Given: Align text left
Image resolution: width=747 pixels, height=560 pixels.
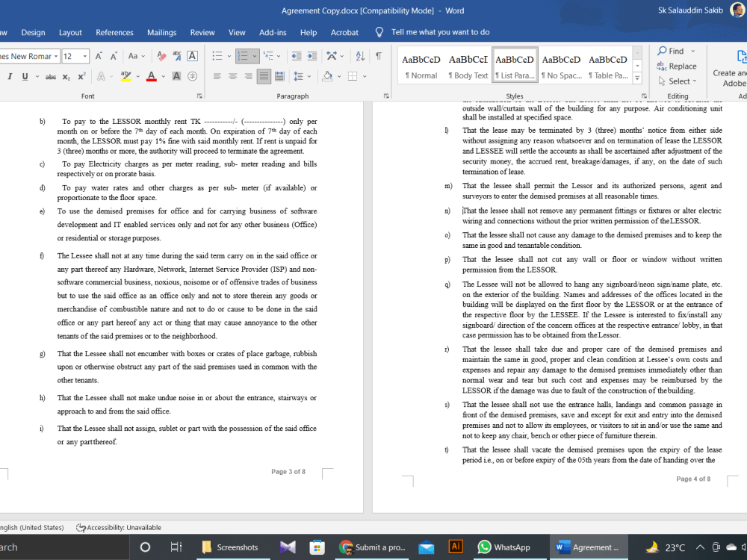Looking at the screenshot, I should tap(217, 76).
